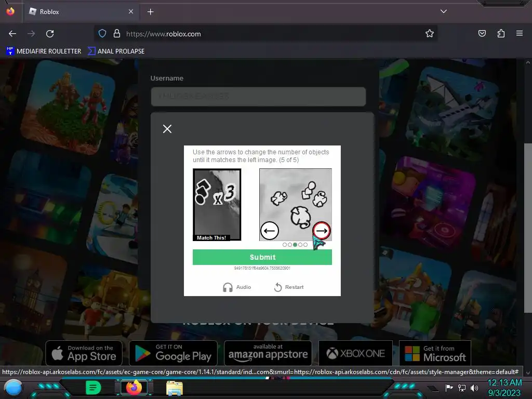Click Download on the App Store badge

84,353
